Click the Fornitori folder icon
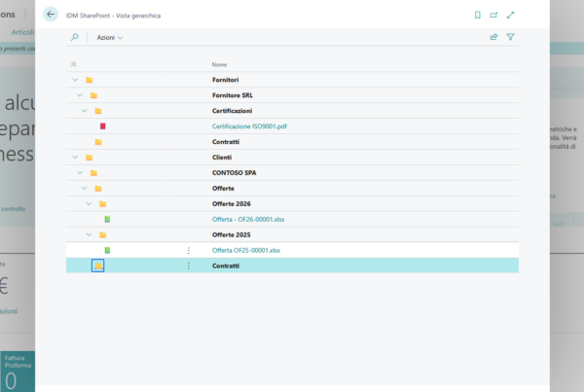584x392 pixels. coord(89,80)
